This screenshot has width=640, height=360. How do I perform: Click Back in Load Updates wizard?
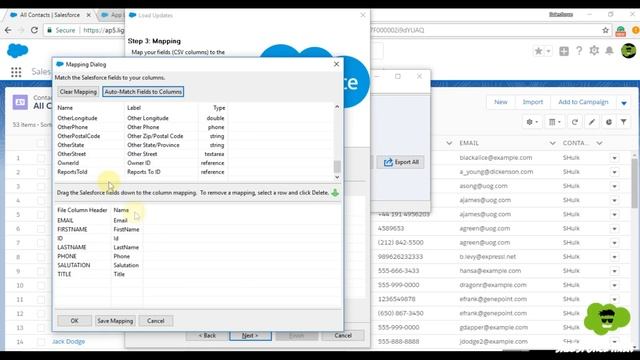207,336
